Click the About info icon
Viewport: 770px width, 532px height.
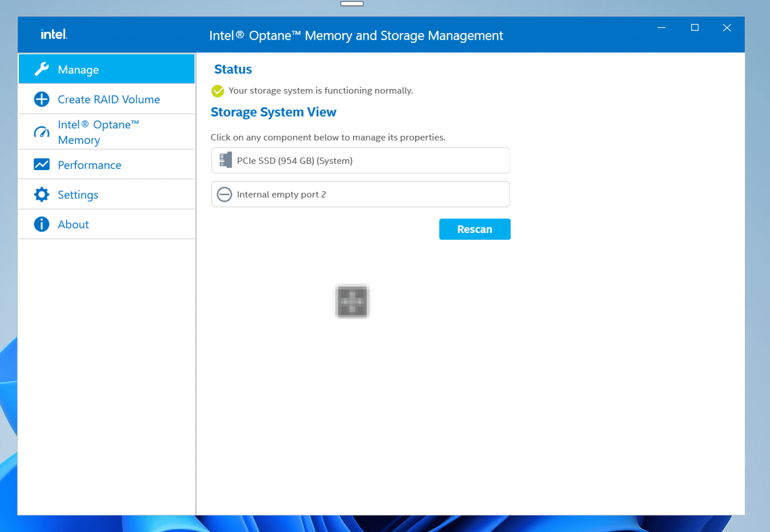pyautogui.click(x=42, y=224)
